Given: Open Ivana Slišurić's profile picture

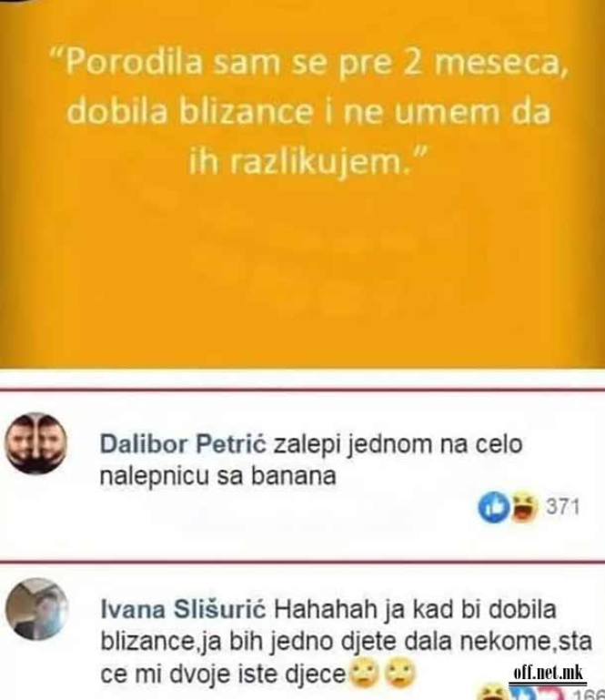Looking at the screenshot, I should tap(37, 609).
